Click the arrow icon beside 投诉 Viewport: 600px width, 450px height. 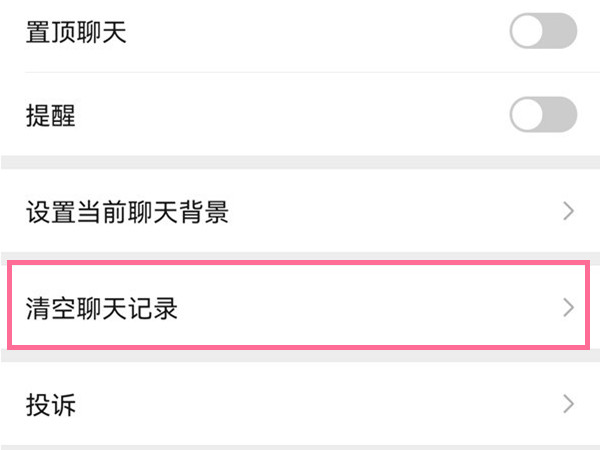[568, 404]
